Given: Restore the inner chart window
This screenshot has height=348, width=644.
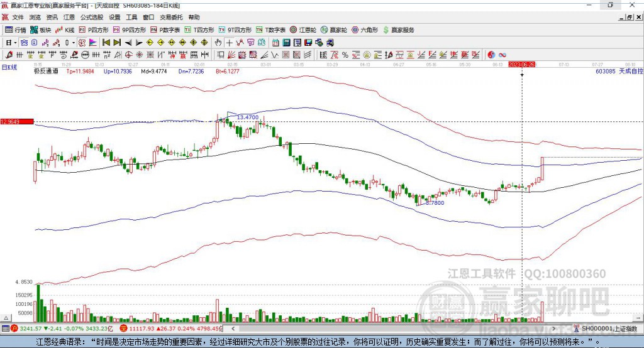Looking at the screenshot, I should pos(630,17).
